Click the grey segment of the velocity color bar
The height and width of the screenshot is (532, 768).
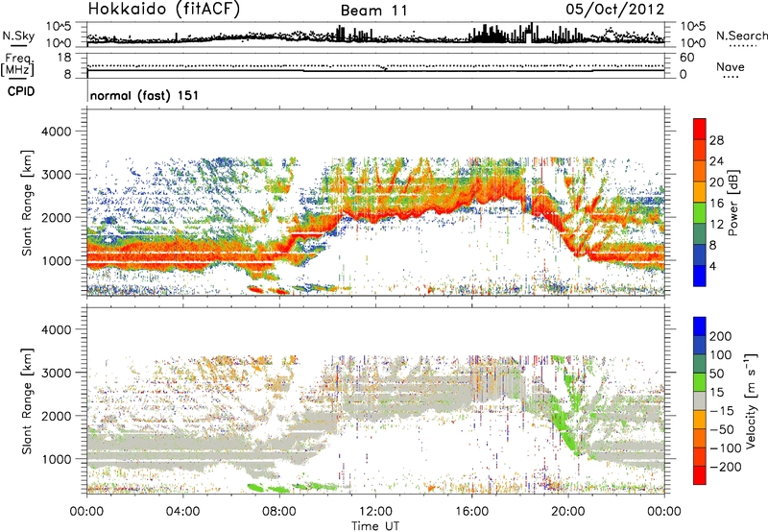[x=700, y=401]
